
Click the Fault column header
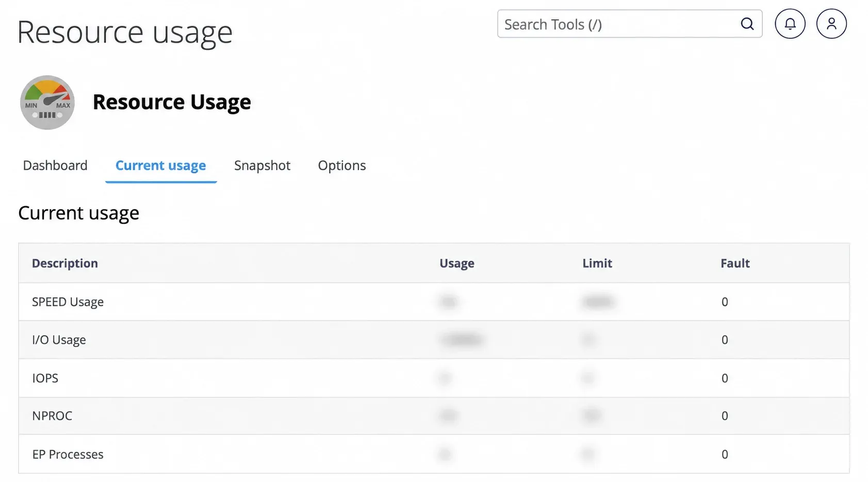point(735,263)
